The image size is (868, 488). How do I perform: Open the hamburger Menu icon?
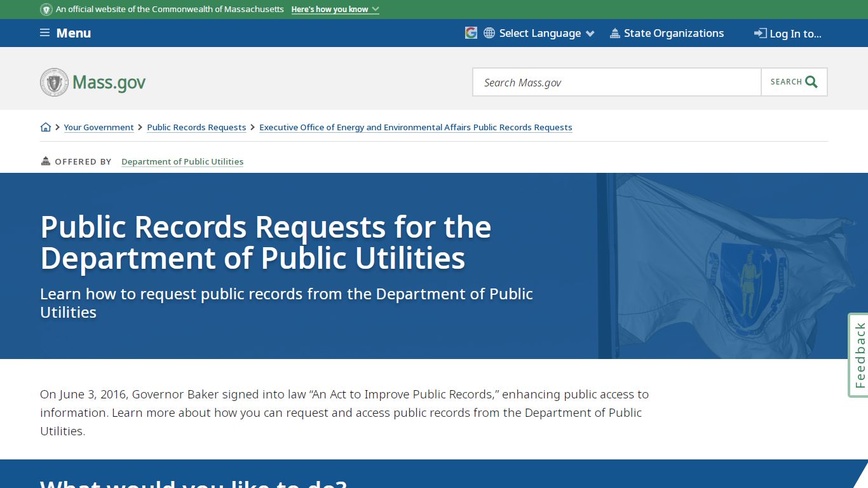coord(44,33)
